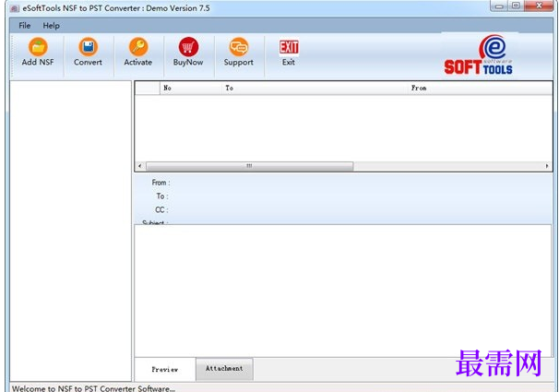The height and width of the screenshot is (392, 559).
Task: Close the NSF to PST Converter window
Action: tap(539, 6)
